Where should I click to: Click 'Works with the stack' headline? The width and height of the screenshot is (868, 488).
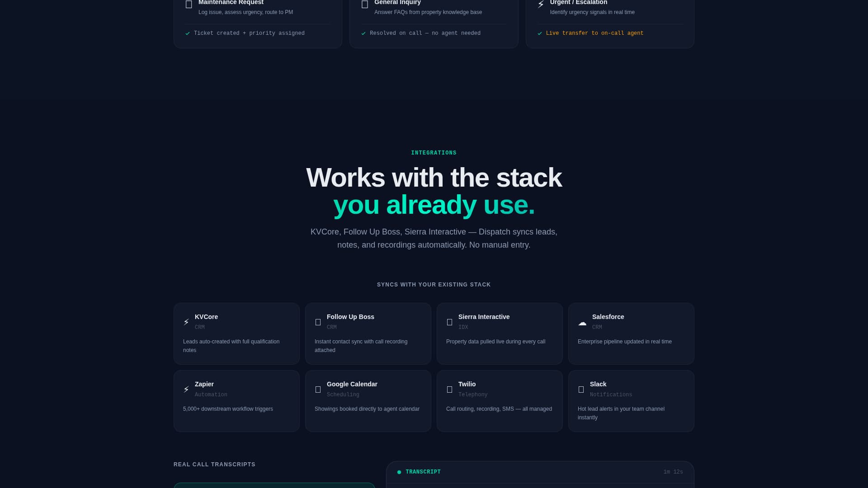[x=434, y=178]
